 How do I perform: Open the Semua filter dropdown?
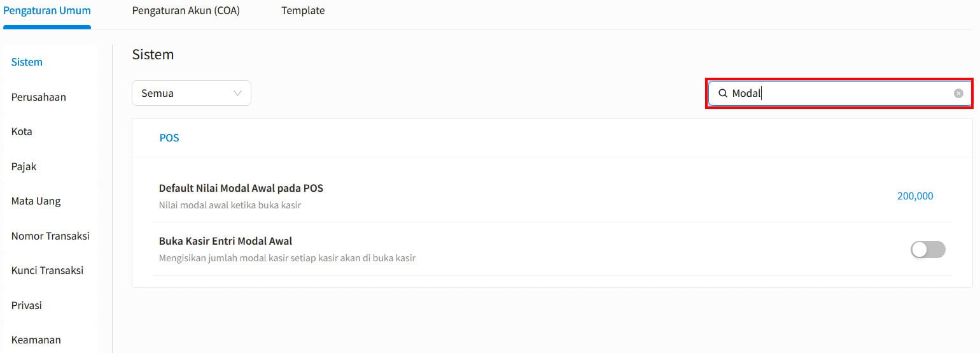click(191, 93)
